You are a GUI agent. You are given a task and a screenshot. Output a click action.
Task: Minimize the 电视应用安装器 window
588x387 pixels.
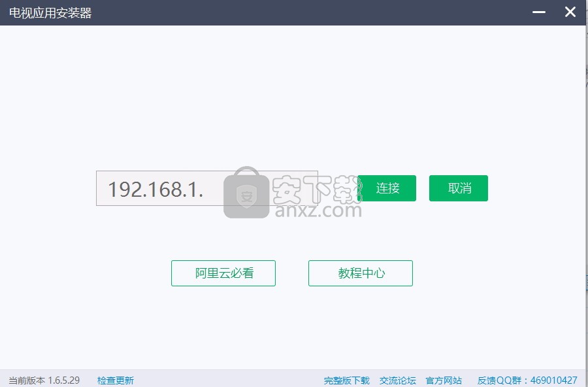pyautogui.click(x=539, y=12)
